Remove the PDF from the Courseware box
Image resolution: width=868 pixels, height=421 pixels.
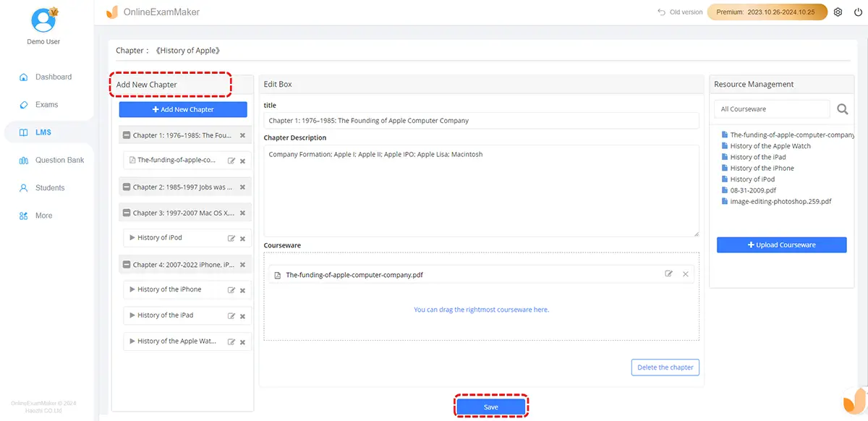click(685, 274)
